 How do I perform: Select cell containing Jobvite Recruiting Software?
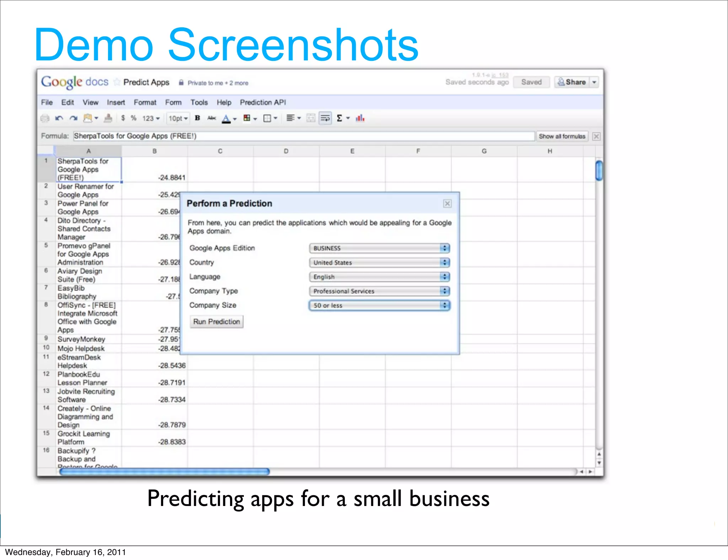[89, 395]
